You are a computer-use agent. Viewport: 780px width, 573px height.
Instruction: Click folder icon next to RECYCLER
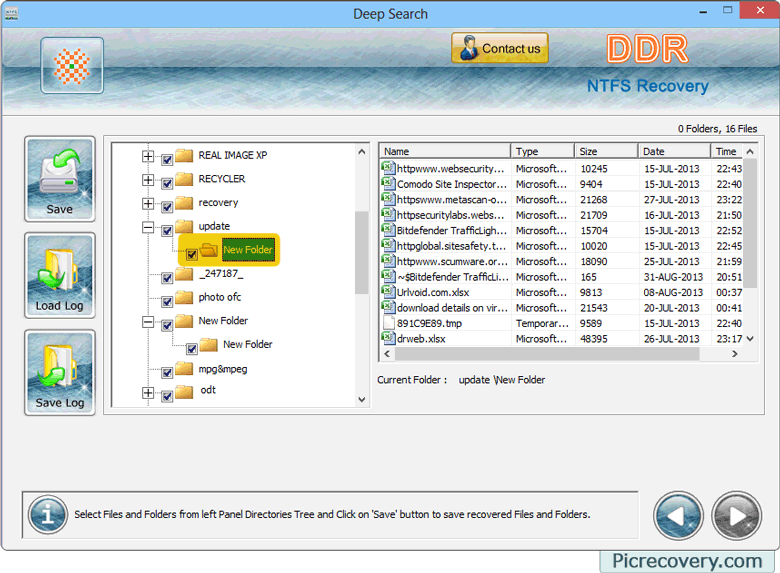click(184, 179)
